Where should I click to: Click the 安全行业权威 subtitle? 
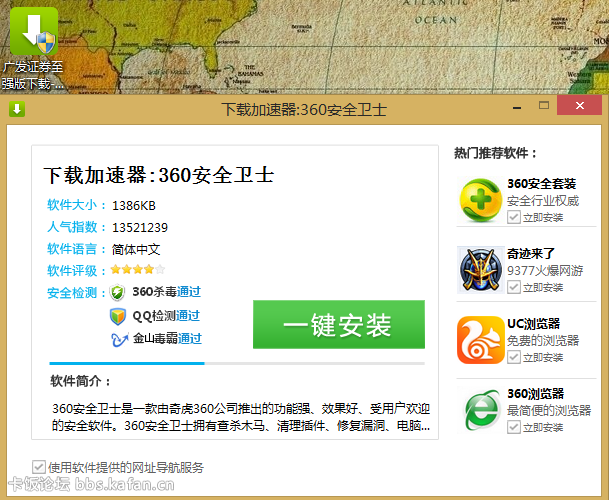pyautogui.click(x=543, y=200)
